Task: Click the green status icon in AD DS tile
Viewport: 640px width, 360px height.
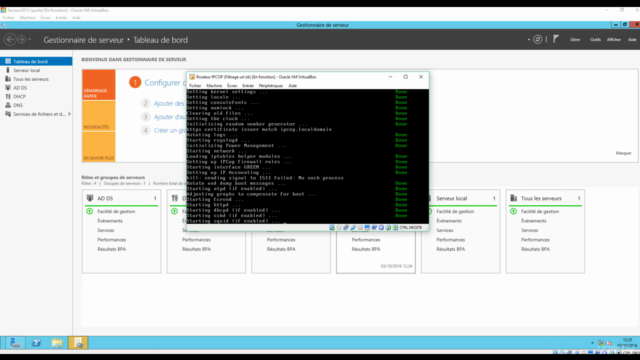Action: [90, 211]
